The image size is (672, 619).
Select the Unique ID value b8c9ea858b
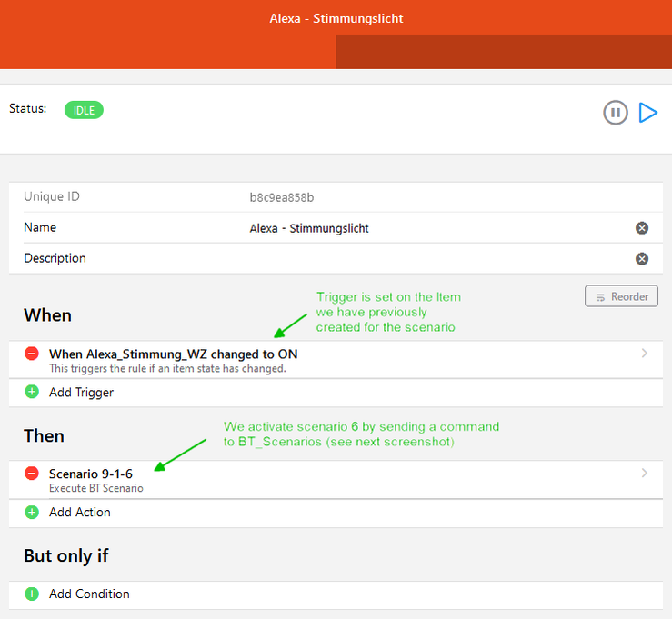pyautogui.click(x=282, y=197)
